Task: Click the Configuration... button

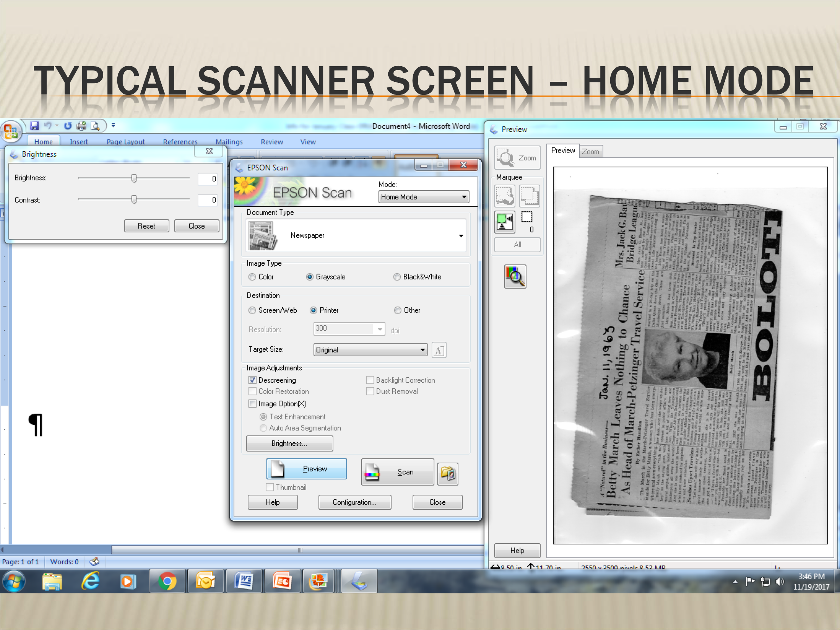Action: 355,502
